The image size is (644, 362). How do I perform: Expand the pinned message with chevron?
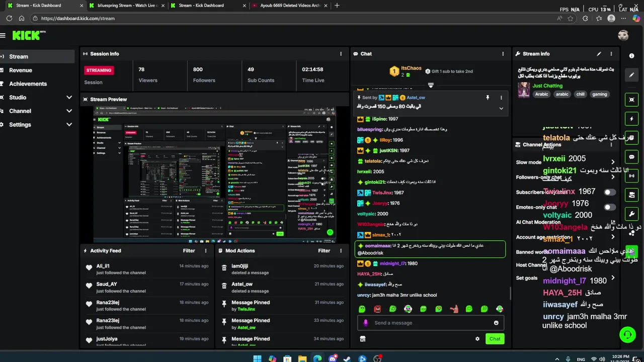click(x=501, y=108)
